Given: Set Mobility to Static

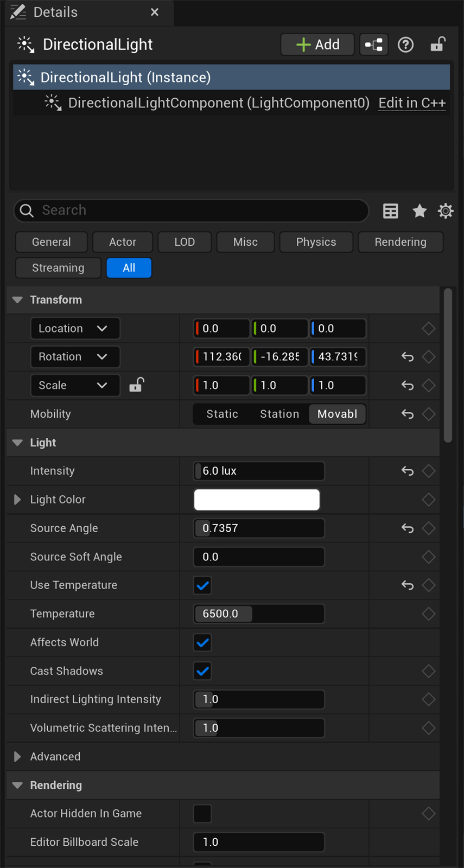Looking at the screenshot, I should point(223,414).
